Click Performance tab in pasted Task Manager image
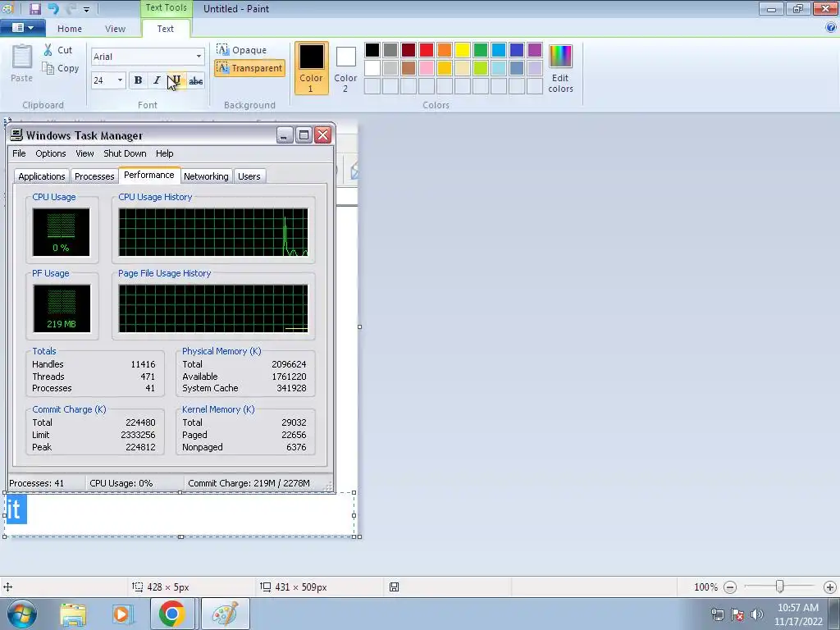840x630 pixels. (x=149, y=176)
